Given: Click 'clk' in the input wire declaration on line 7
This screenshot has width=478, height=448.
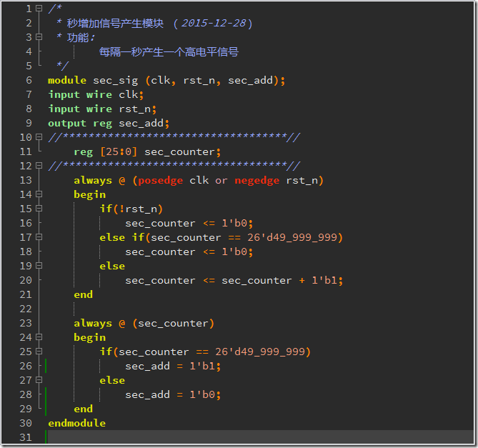Looking at the screenshot, I should pyautogui.click(x=129, y=94).
